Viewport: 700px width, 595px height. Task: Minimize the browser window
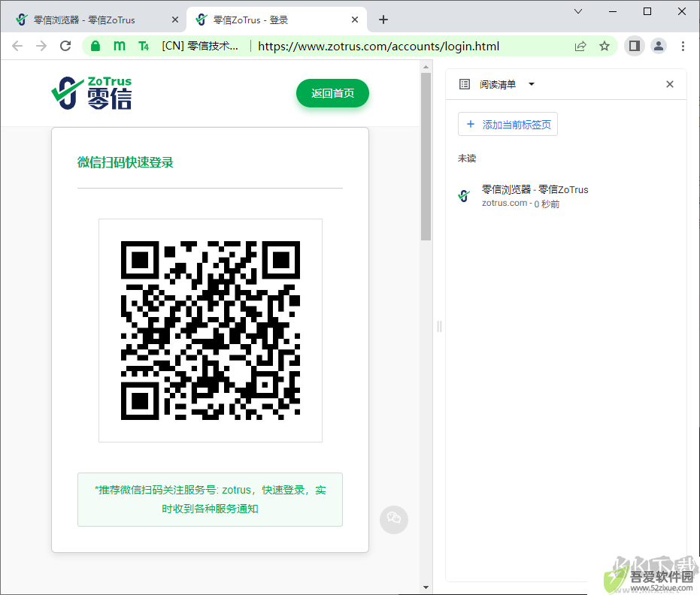click(613, 11)
